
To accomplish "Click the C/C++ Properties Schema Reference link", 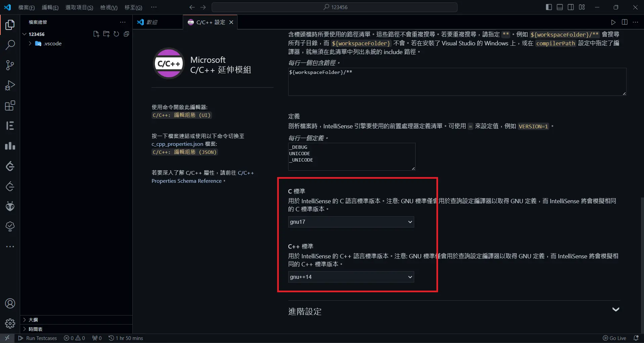I will [x=186, y=181].
